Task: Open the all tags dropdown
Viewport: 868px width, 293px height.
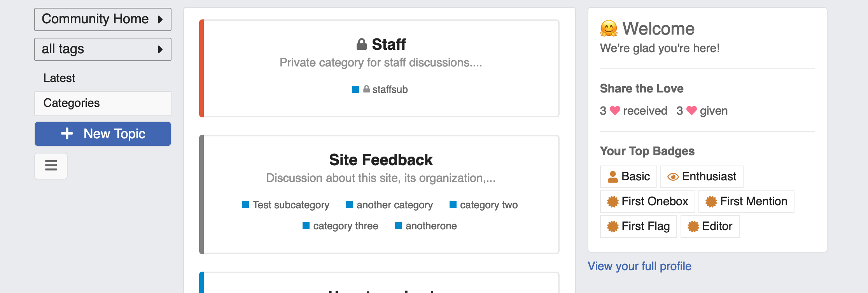Action: (103, 49)
